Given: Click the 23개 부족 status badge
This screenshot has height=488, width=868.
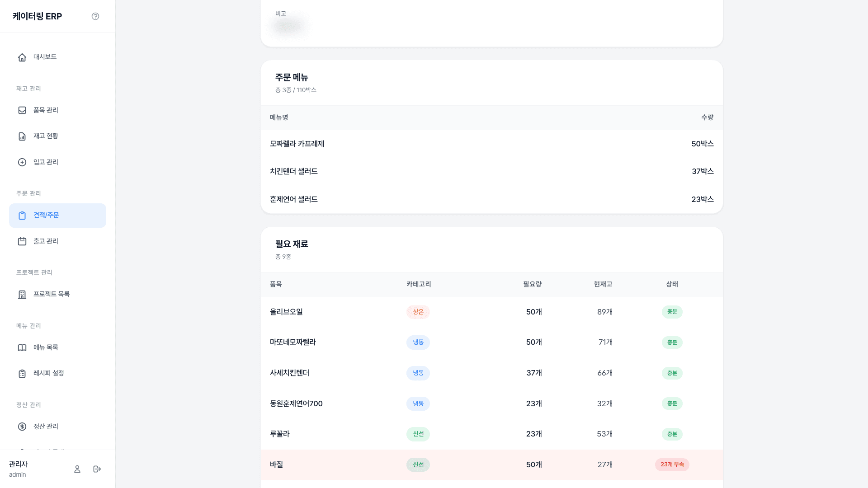Looking at the screenshot, I should coord(672,465).
